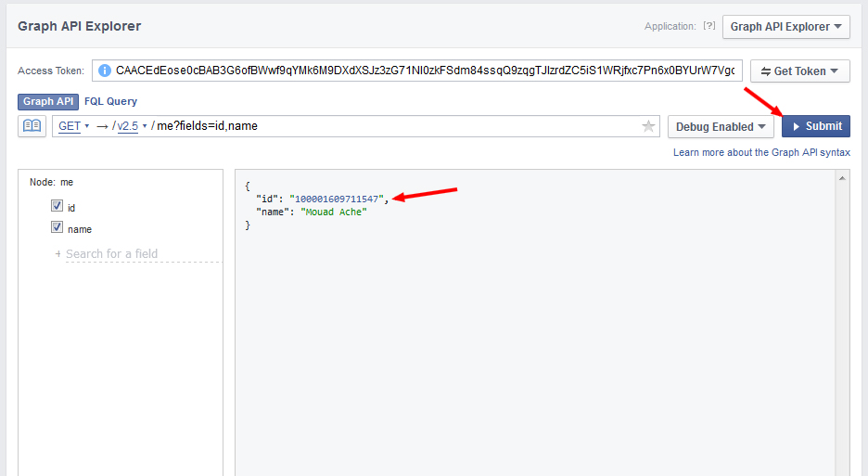Click the Graph API Explorer page title

coord(79,26)
